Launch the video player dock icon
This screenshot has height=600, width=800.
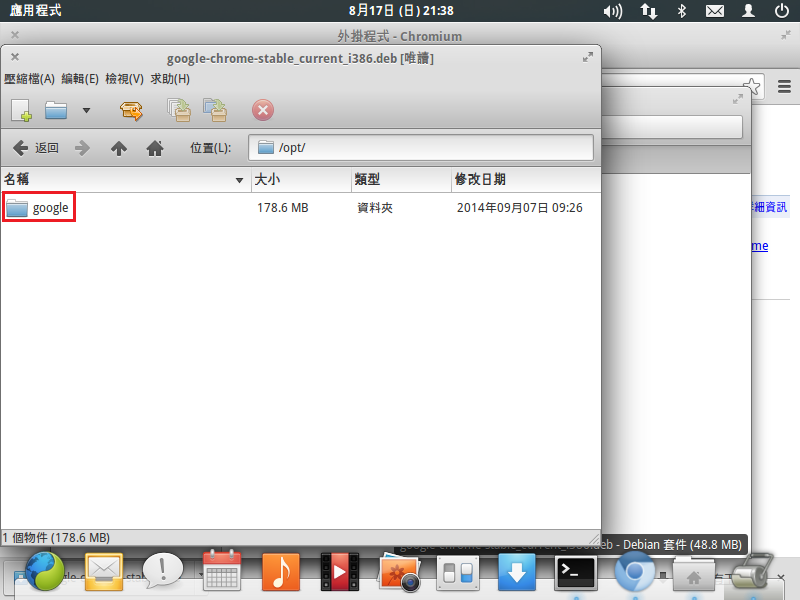tap(340, 571)
